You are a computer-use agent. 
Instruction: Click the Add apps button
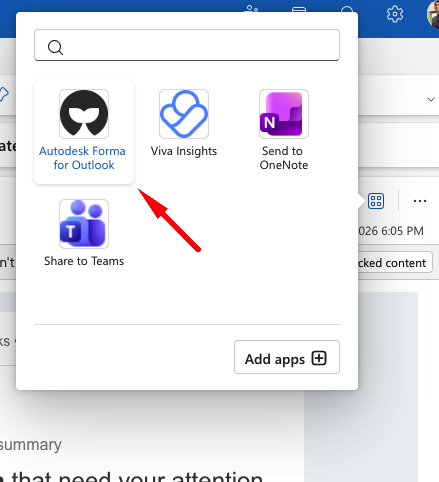[287, 357]
